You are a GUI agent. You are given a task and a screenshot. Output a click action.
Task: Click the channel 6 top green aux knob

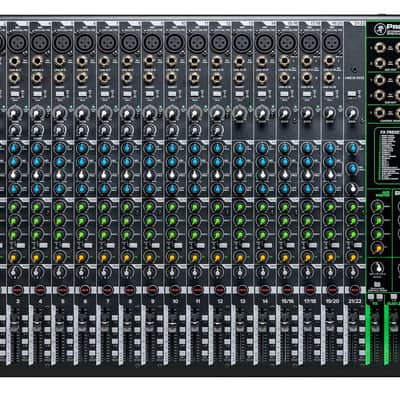82,207
